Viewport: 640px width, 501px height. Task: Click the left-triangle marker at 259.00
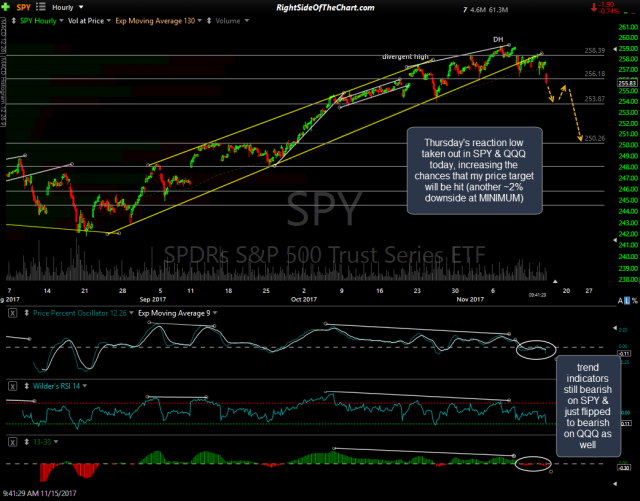click(615, 49)
